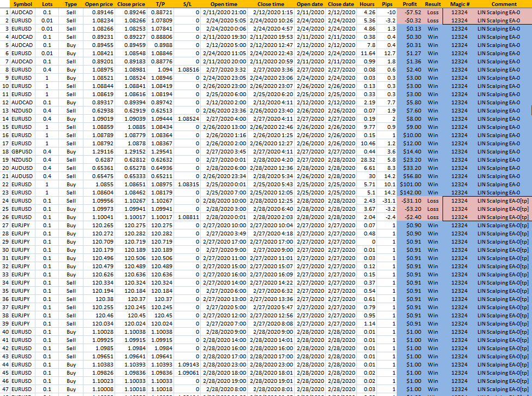
Task: Click the $12.00 profit cell
Action: point(410,143)
